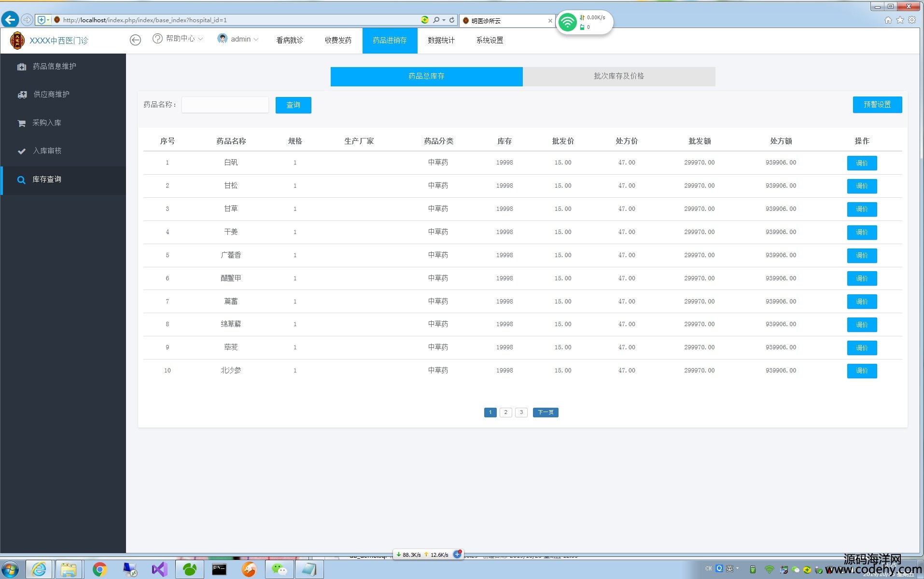Switch to the 批次库存及价格 tab
Image resolution: width=924 pixels, height=579 pixels.
point(619,76)
